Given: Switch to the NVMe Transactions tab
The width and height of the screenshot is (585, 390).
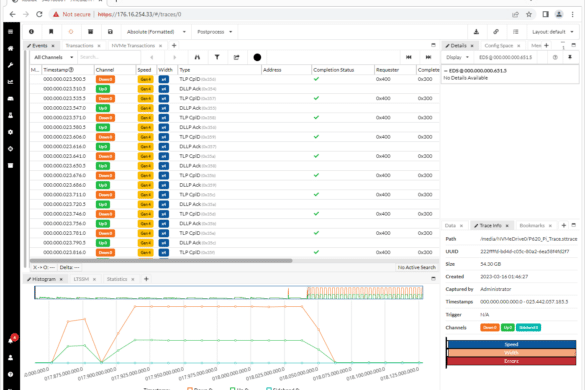Looking at the screenshot, I should [x=133, y=46].
